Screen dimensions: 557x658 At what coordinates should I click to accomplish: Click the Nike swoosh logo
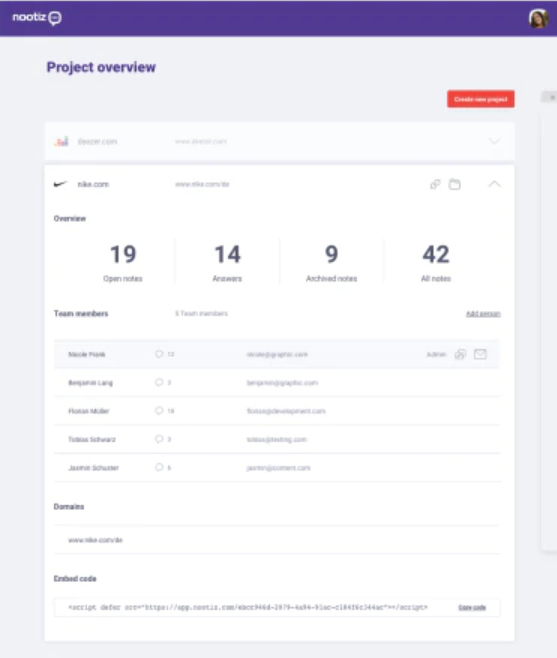(60, 184)
